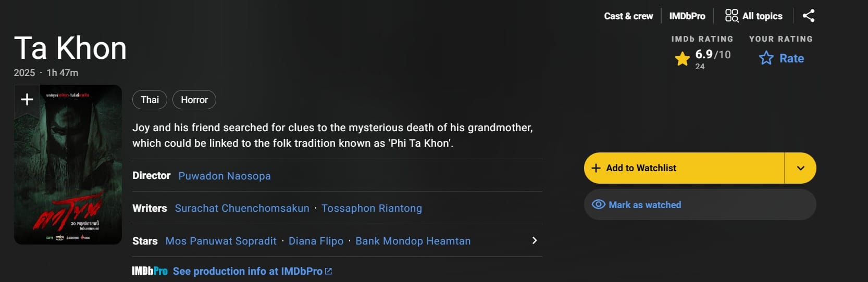868x282 pixels.
Task: Click the IMDbPro logo near production info
Action: 150,271
